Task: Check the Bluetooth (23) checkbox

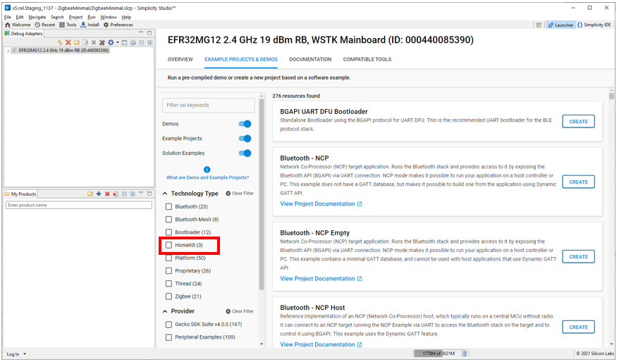Action: pyautogui.click(x=169, y=207)
